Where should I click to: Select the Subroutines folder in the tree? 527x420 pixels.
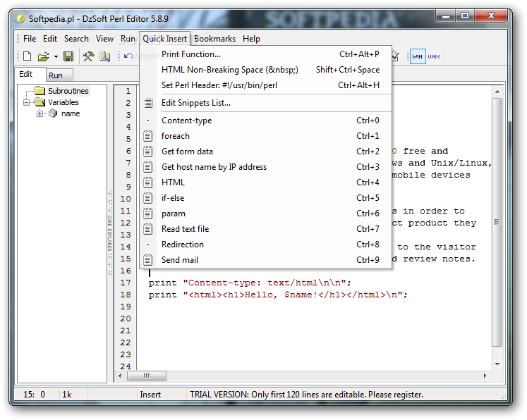click(x=68, y=91)
